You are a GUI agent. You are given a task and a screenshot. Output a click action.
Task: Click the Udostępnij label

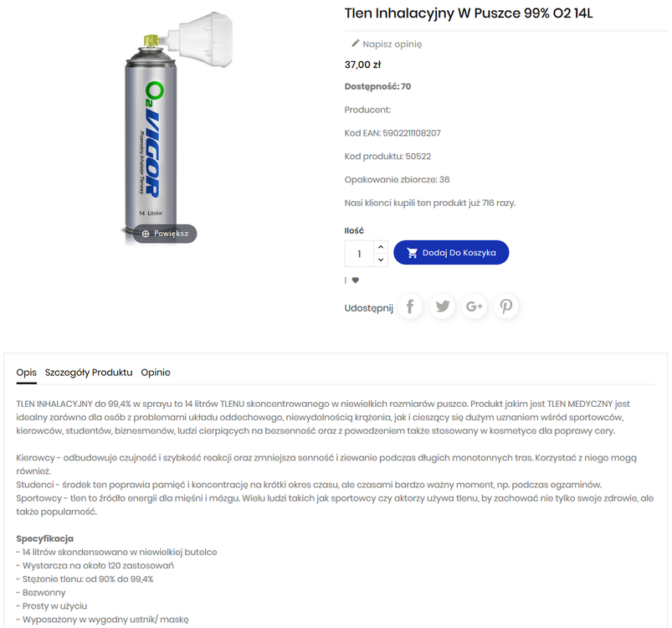pyautogui.click(x=368, y=308)
